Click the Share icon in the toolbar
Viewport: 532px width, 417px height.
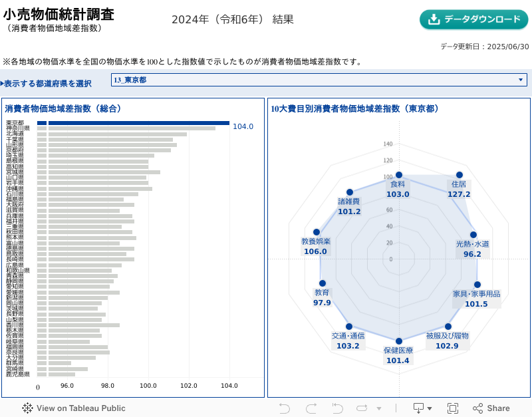point(477,408)
